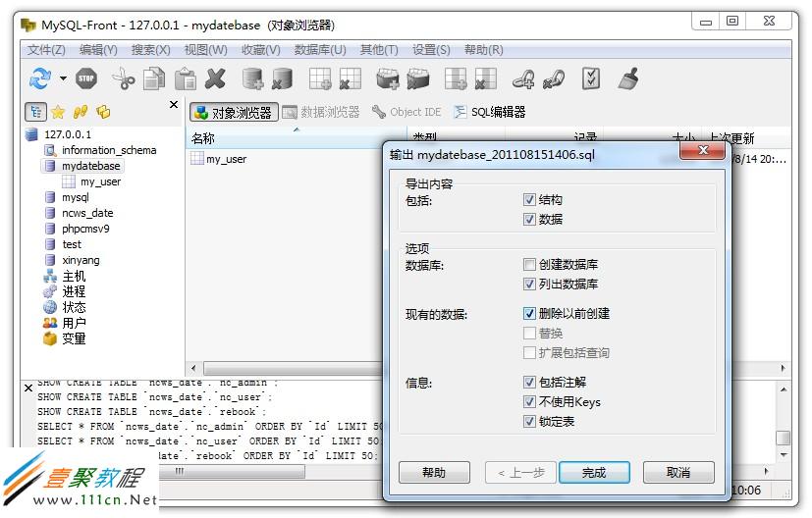Open the 设置(S) menu

[431, 50]
